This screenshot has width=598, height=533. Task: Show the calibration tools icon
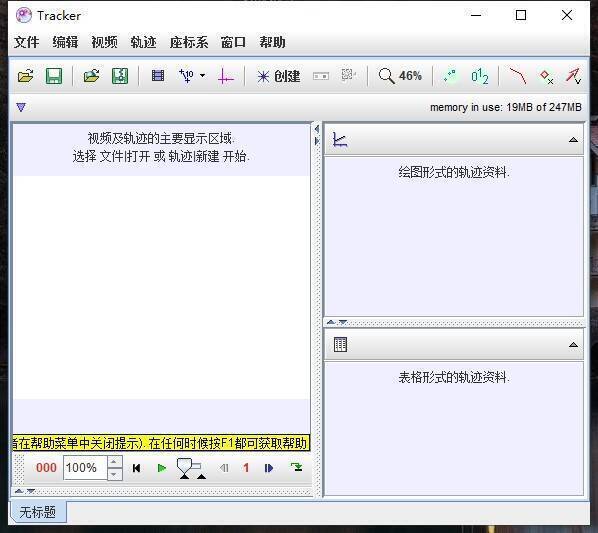[x=186, y=75]
